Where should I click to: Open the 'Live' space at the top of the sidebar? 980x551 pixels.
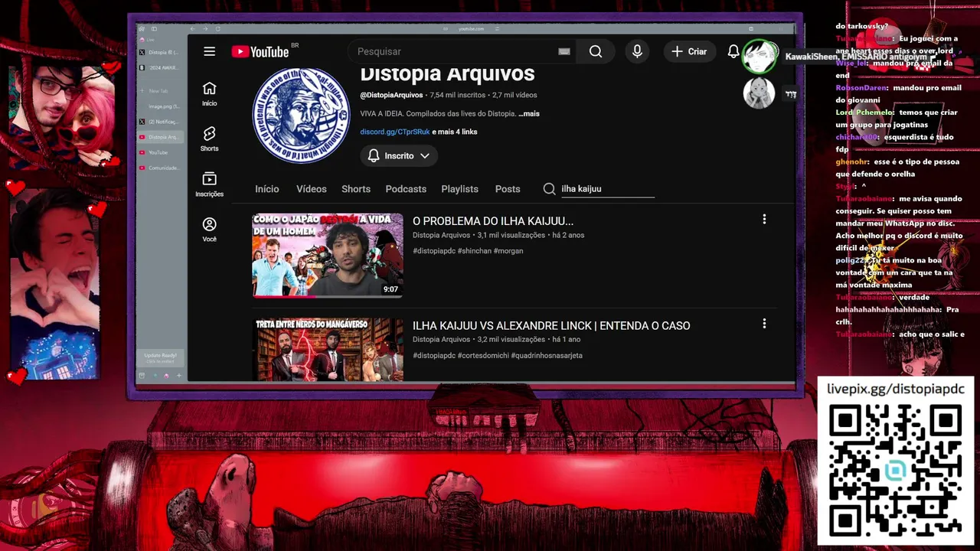pos(147,40)
